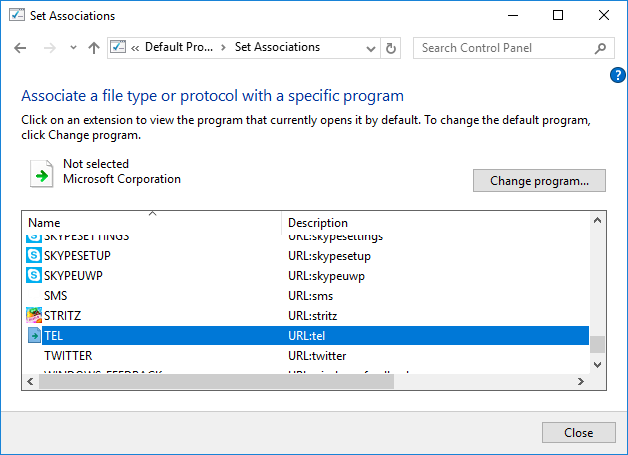Maximize the Set Associations window
628x455 pixels.
(x=558, y=16)
